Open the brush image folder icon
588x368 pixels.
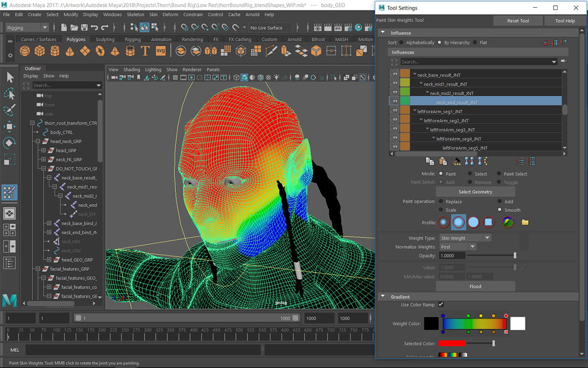525,222
